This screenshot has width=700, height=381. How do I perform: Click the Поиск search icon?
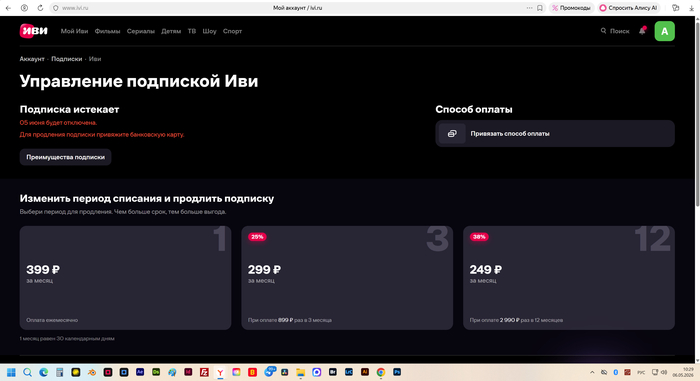[x=603, y=31]
